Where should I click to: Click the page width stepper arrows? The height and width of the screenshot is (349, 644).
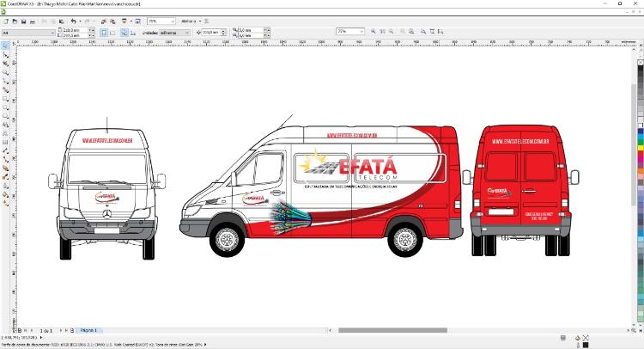(92, 30)
